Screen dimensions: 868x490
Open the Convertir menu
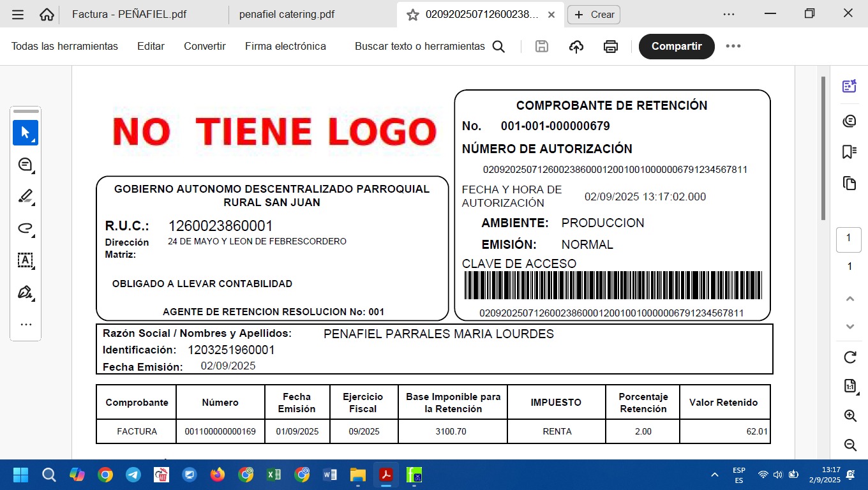click(x=205, y=47)
